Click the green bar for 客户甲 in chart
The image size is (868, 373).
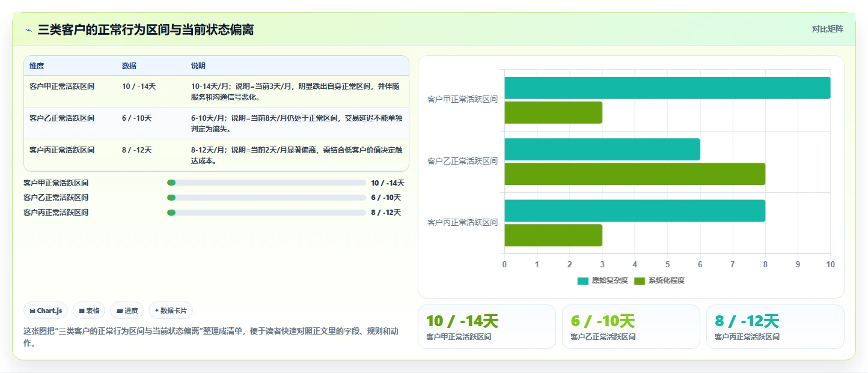pos(553,112)
